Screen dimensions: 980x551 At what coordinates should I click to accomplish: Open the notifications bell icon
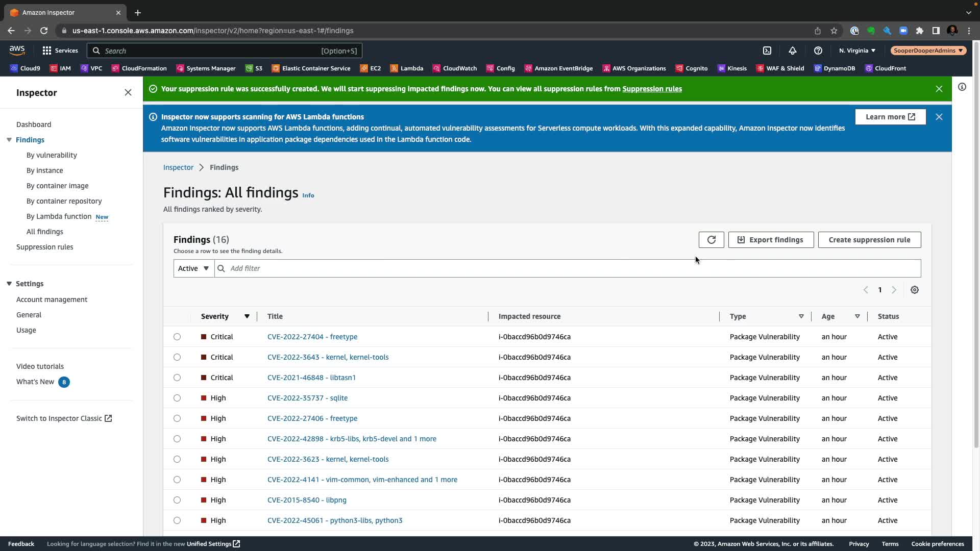click(792, 51)
